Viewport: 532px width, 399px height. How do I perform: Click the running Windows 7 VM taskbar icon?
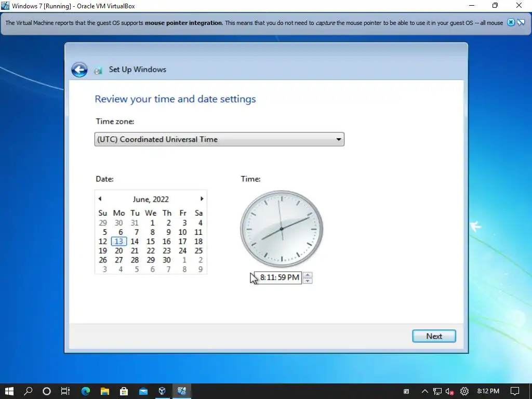pos(182,391)
